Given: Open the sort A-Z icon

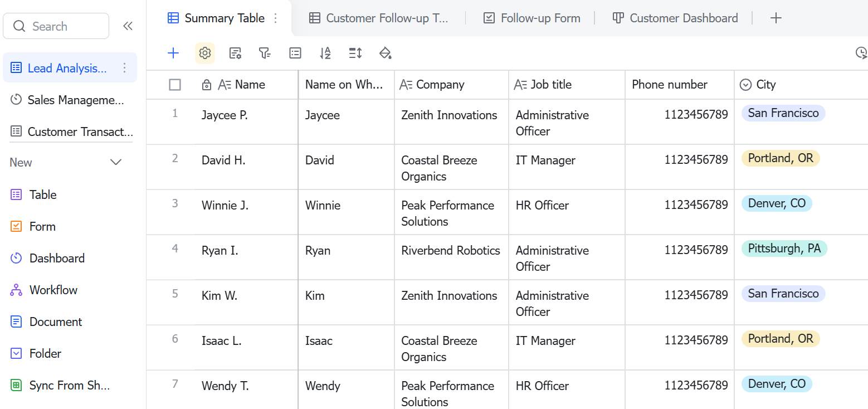Looking at the screenshot, I should point(325,53).
